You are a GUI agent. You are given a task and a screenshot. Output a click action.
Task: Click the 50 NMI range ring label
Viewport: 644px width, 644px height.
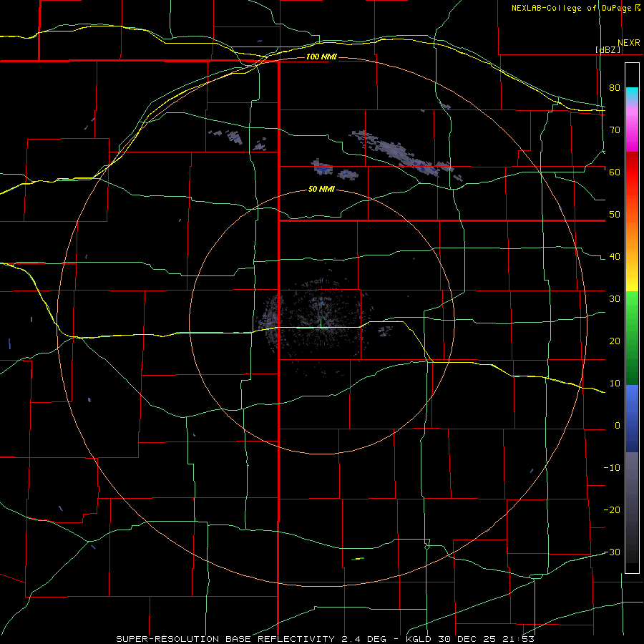click(x=321, y=190)
